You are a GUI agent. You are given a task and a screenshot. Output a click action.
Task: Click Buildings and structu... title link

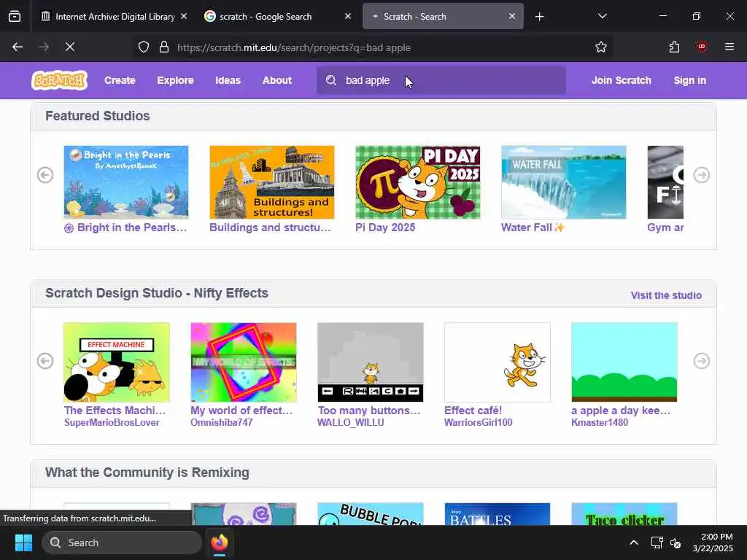click(270, 227)
